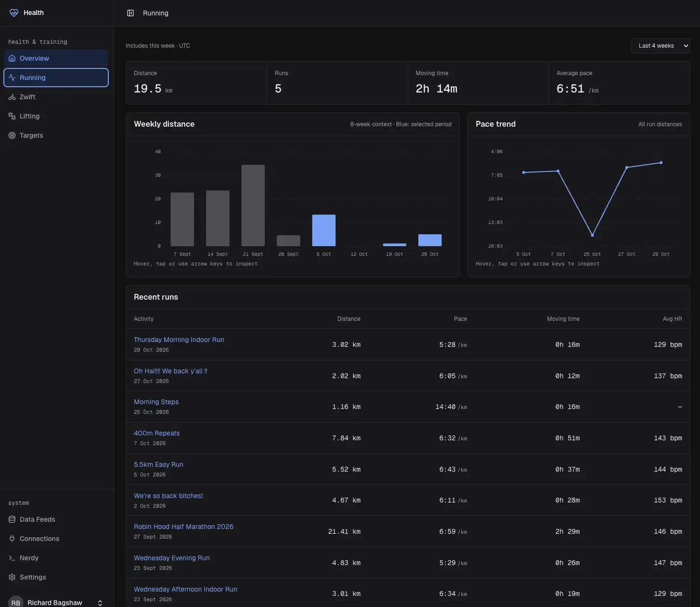Expand the Richard Bagshaw account menu chevron
This screenshot has width=700, height=607.
[x=100, y=603]
